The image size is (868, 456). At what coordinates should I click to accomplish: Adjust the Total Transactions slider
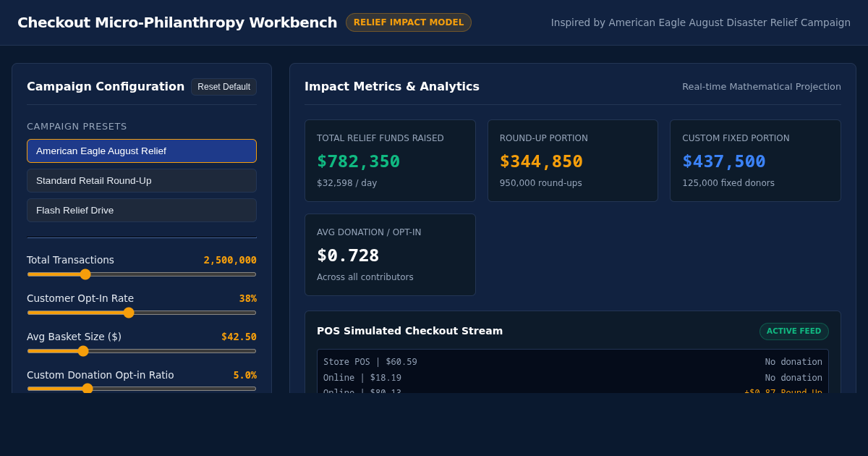[142, 274]
